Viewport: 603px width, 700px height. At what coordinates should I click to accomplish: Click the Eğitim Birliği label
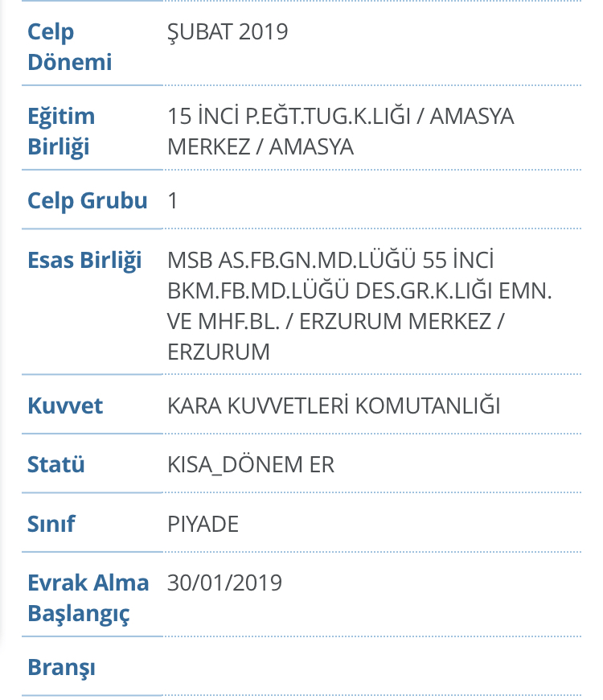pyautogui.click(x=61, y=131)
